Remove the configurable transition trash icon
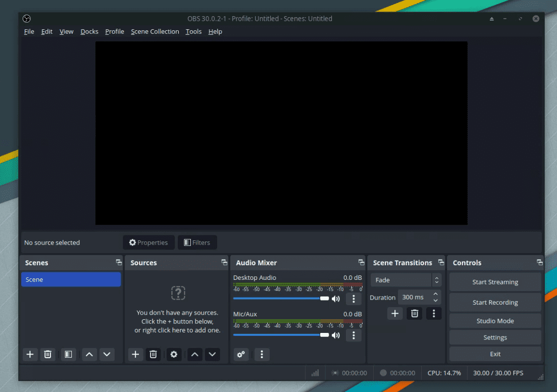This screenshot has width=557, height=392. click(x=415, y=314)
